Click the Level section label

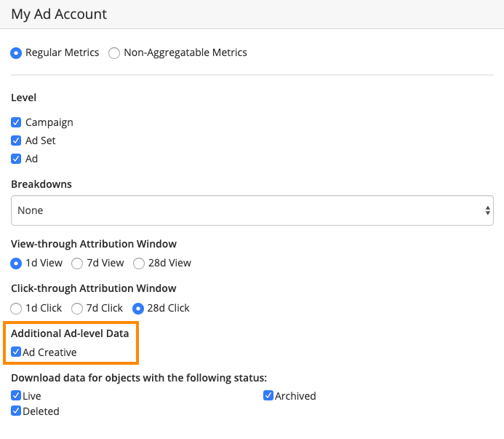pos(23,98)
